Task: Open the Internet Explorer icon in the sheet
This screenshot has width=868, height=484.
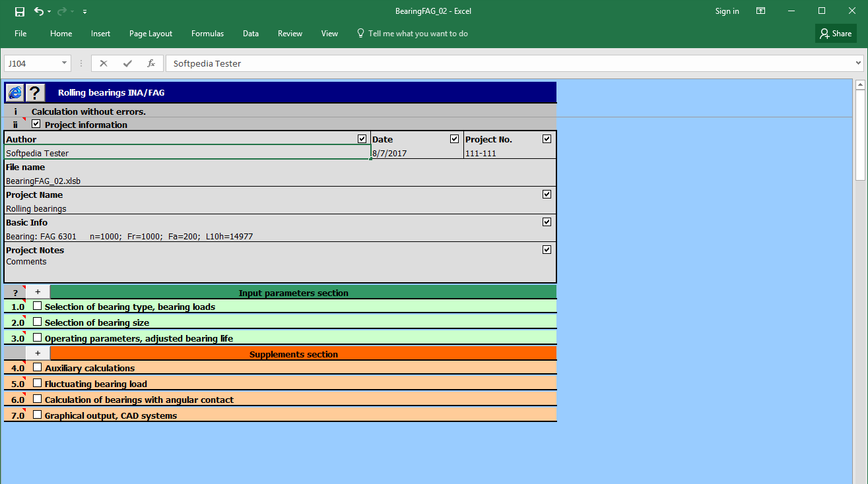Action: [x=15, y=92]
